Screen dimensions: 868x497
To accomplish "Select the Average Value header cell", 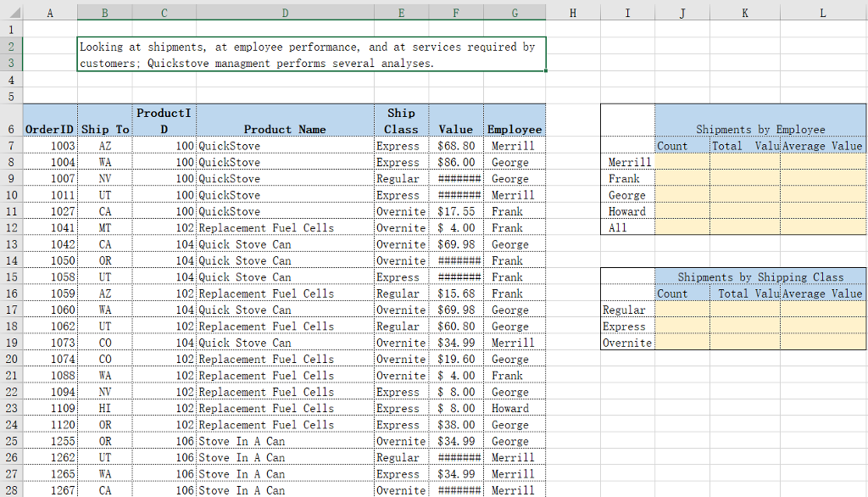I will click(822, 146).
